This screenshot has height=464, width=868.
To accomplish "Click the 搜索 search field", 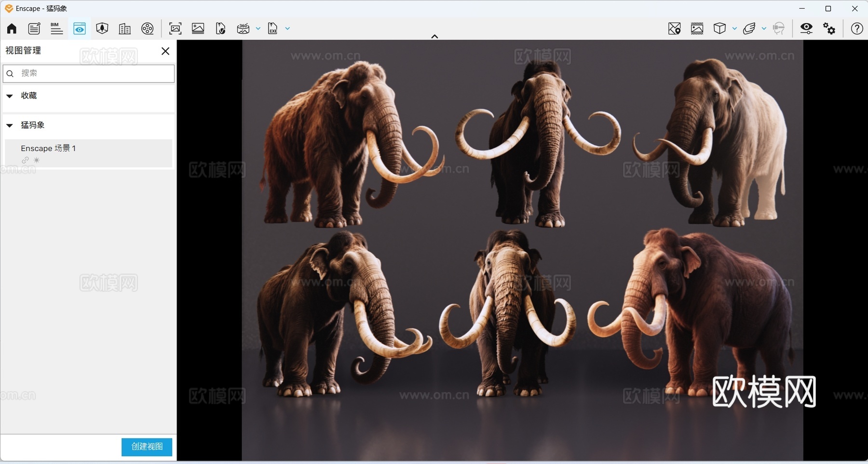I will tap(89, 73).
